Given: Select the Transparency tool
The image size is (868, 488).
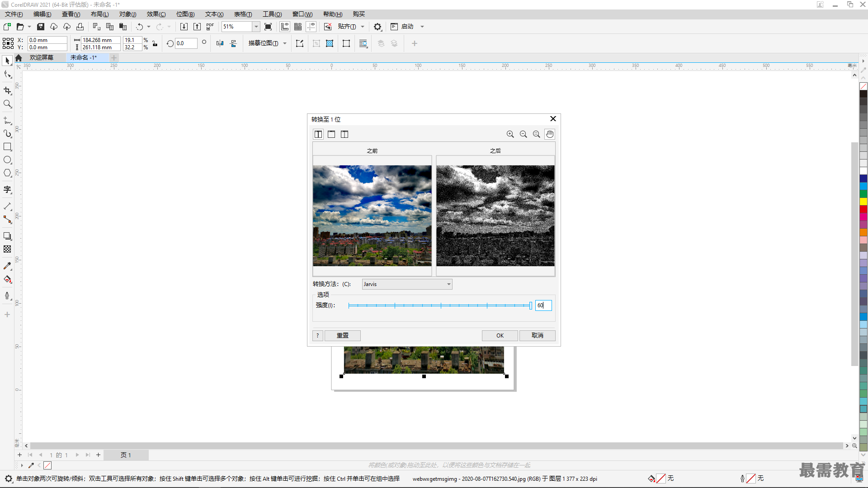Looking at the screenshot, I should pos(7,249).
